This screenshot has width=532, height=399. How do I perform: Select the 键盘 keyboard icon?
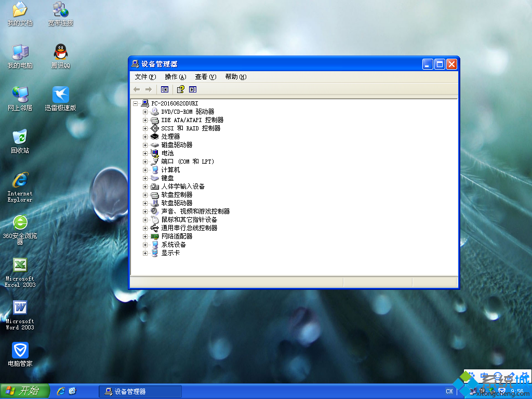coord(155,178)
